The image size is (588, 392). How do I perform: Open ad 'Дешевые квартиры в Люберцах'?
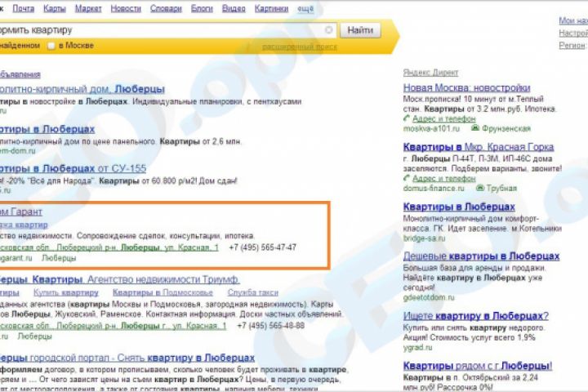tap(481, 256)
